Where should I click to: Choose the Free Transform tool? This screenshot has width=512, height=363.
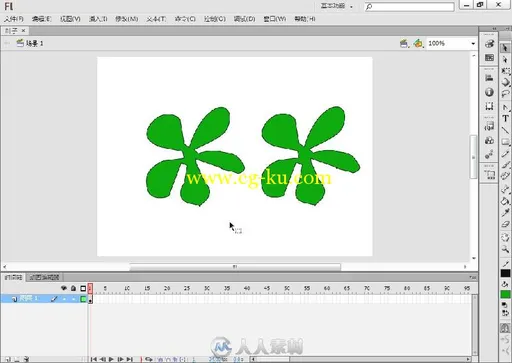505,71
